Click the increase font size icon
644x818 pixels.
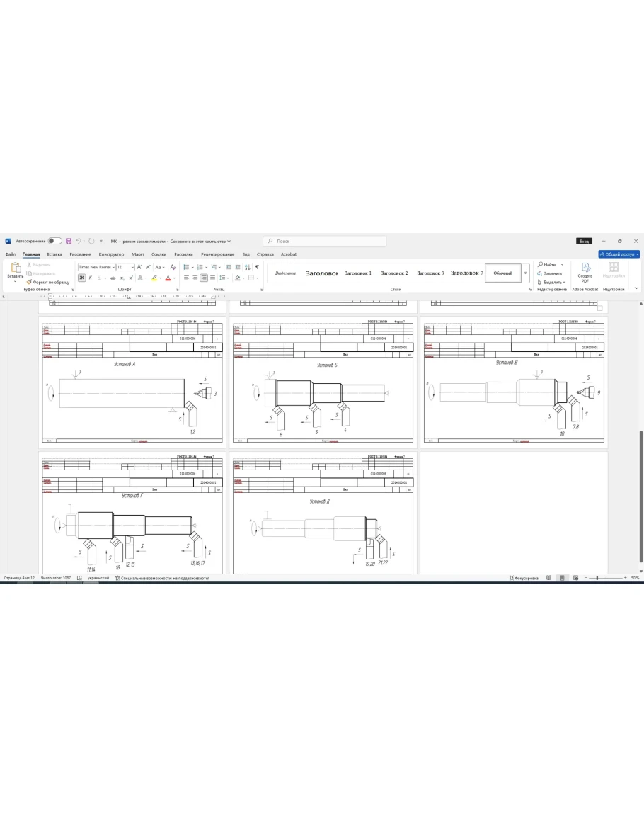click(x=139, y=267)
